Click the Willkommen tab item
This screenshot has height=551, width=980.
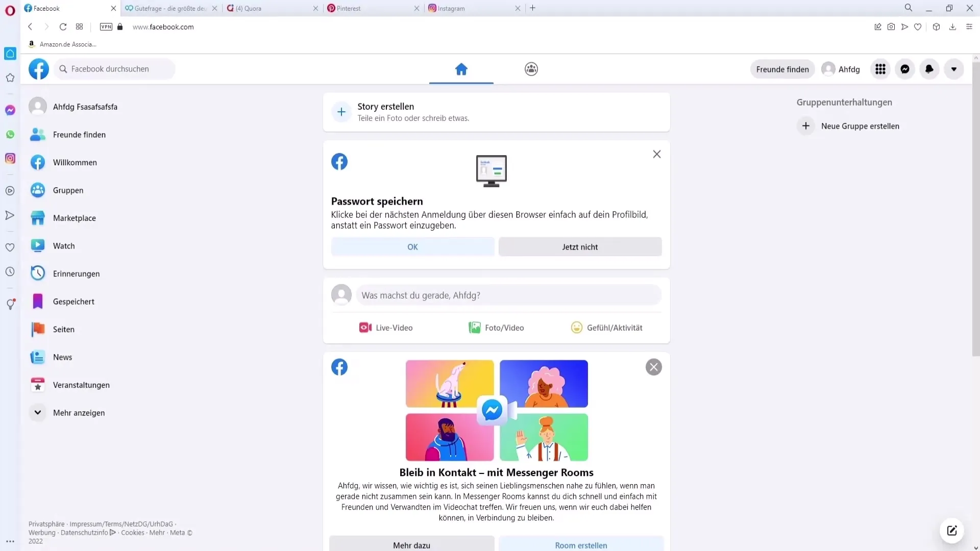(75, 162)
